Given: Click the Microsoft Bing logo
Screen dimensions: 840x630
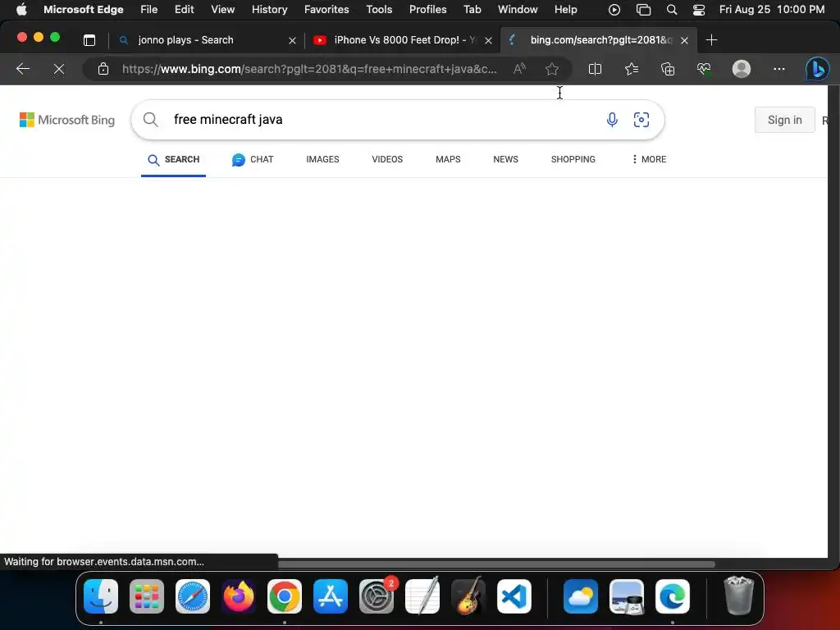Looking at the screenshot, I should pos(67,120).
